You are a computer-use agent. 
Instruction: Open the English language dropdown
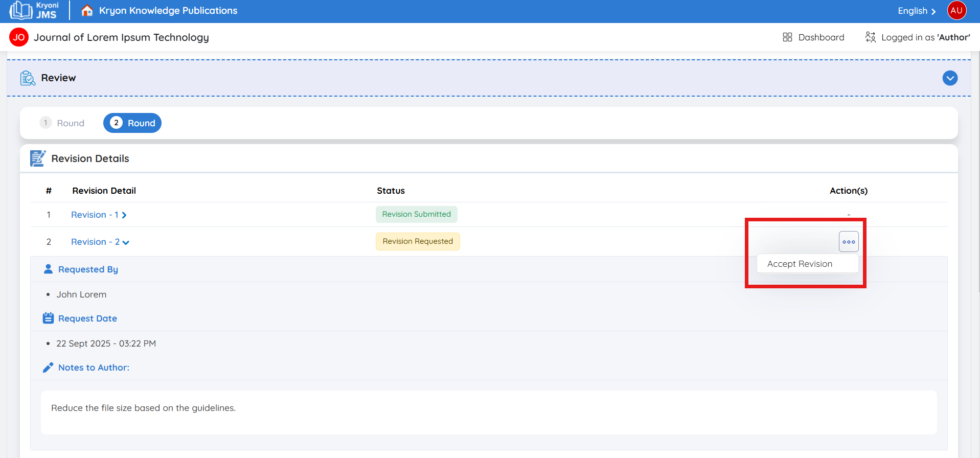(x=916, y=11)
